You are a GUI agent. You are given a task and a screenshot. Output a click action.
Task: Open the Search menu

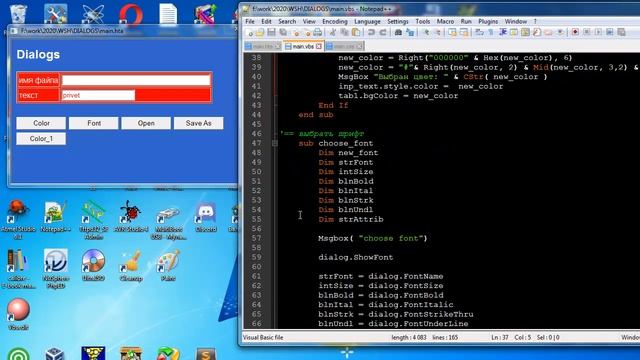pyautogui.click(x=287, y=21)
